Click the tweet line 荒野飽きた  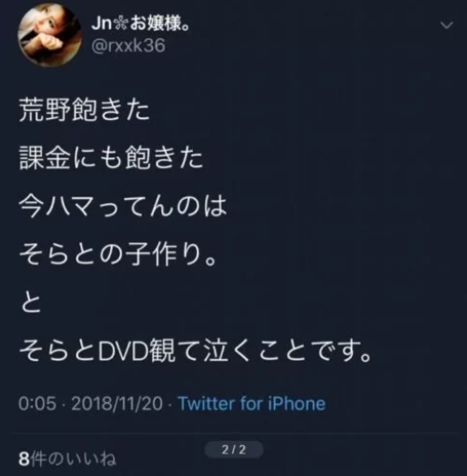85,110
